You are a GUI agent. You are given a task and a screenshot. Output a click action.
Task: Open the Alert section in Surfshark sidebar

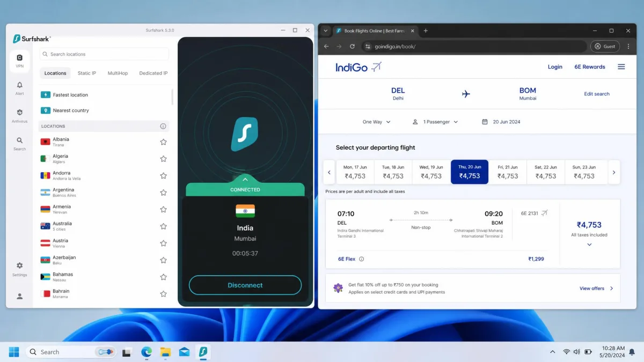19,88
